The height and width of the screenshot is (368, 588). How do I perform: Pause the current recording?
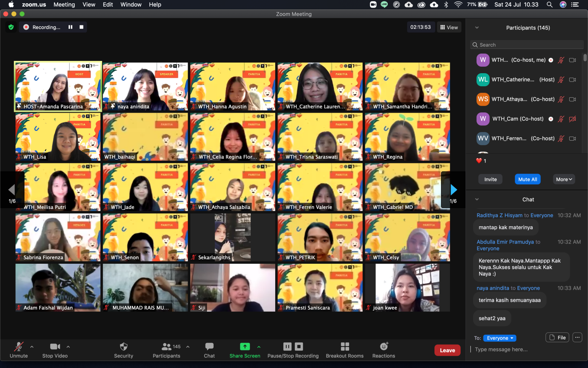point(287,346)
